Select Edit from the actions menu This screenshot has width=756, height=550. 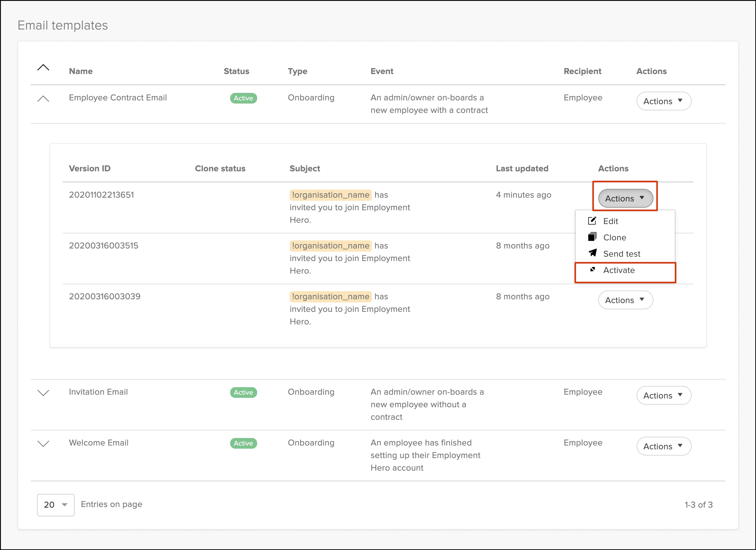click(x=610, y=221)
